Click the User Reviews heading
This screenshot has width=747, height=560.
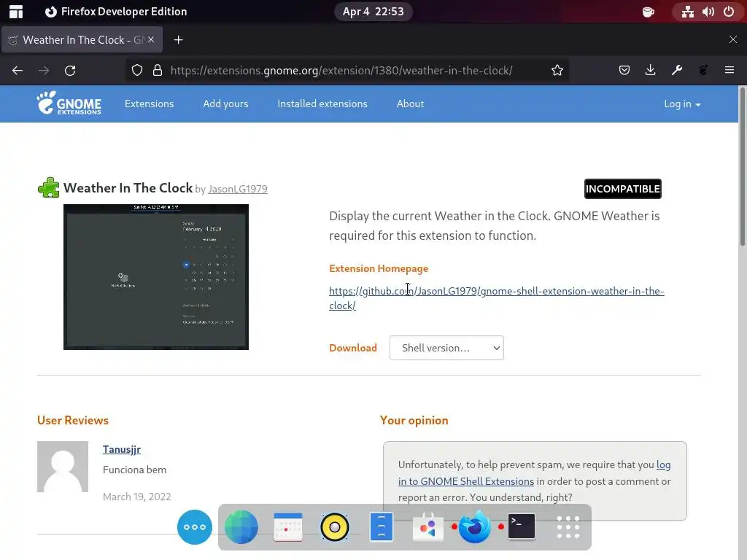tap(73, 421)
